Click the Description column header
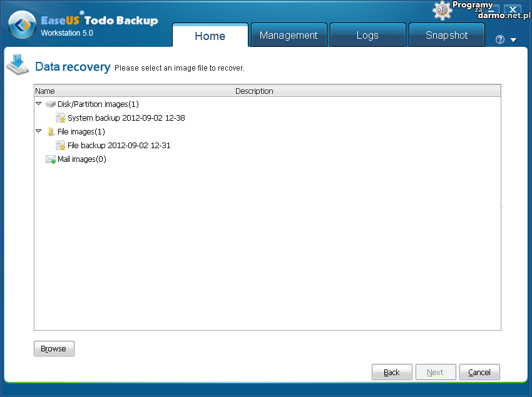The width and height of the screenshot is (532, 397). (254, 91)
